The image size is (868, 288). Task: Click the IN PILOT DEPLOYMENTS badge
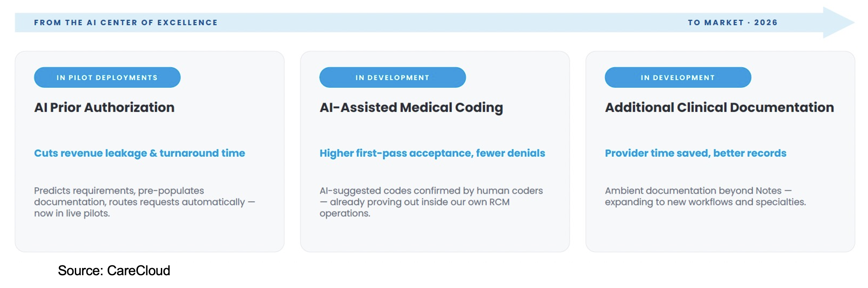coord(107,78)
